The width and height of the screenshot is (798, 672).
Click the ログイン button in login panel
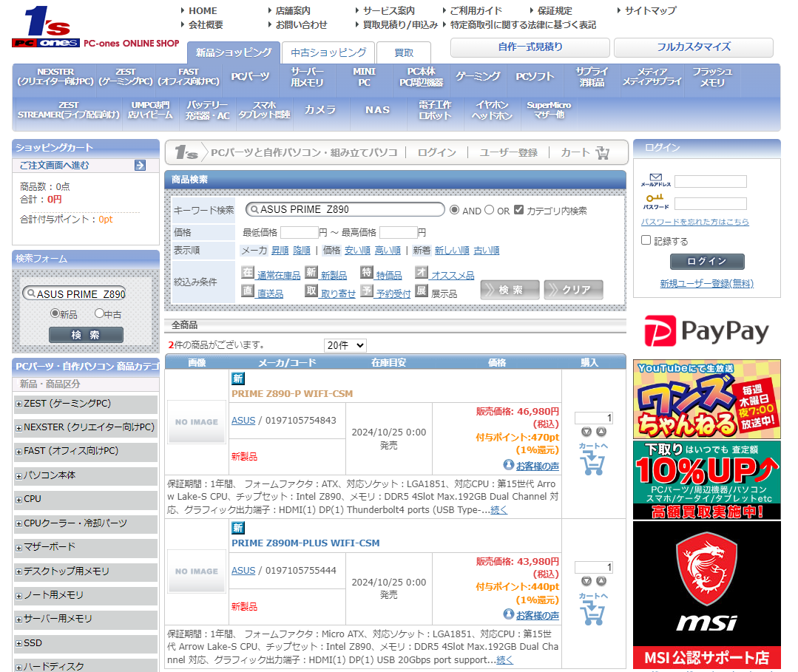coord(707,262)
